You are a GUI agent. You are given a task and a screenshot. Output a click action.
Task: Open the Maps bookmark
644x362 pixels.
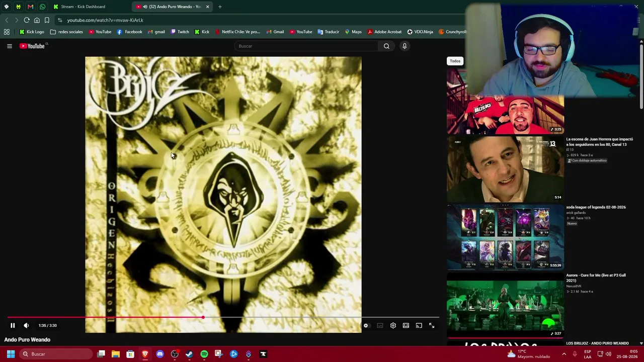tap(353, 32)
